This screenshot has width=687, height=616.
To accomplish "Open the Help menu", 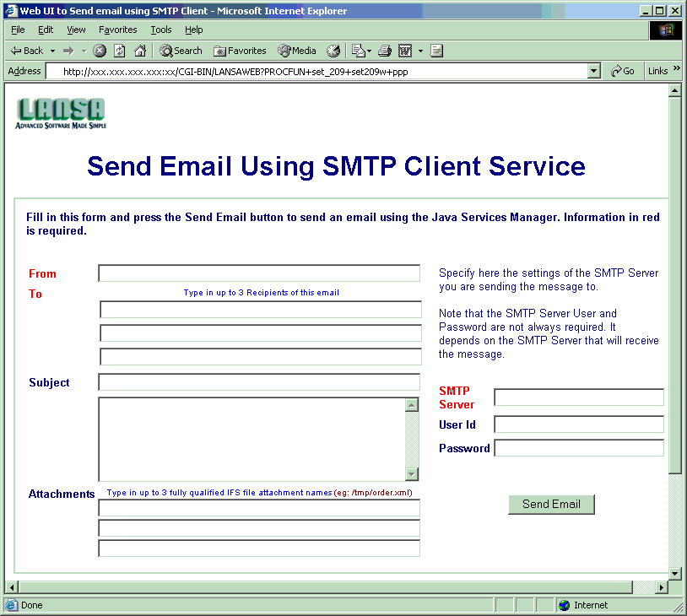I will (193, 30).
